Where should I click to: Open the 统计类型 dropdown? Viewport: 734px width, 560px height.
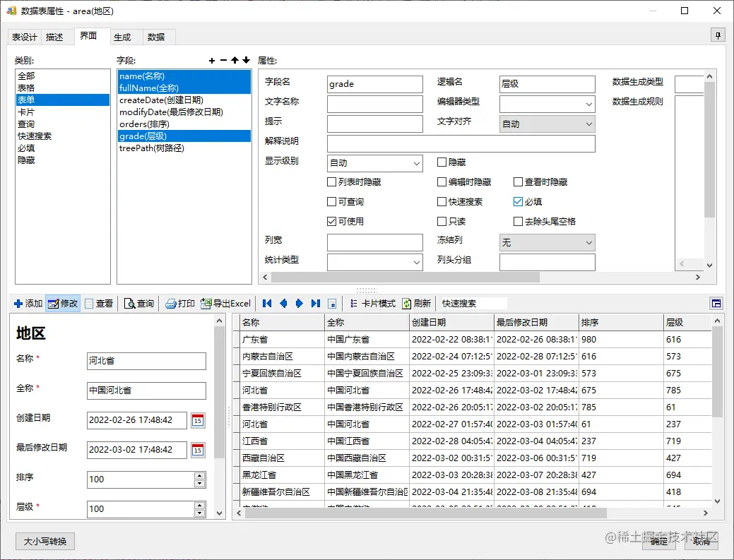(x=375, y=263)
